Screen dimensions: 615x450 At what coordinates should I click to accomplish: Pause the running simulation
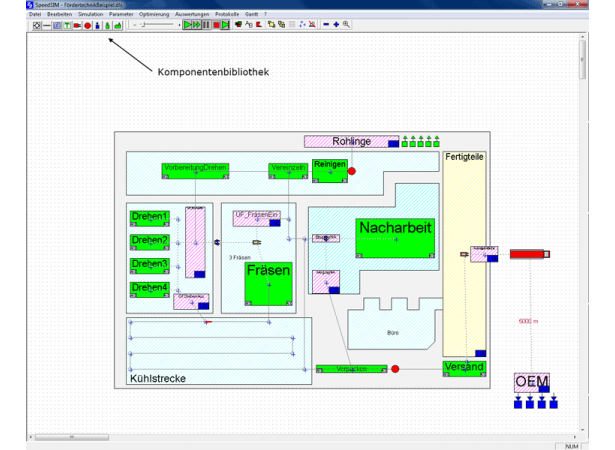point(206,25)
